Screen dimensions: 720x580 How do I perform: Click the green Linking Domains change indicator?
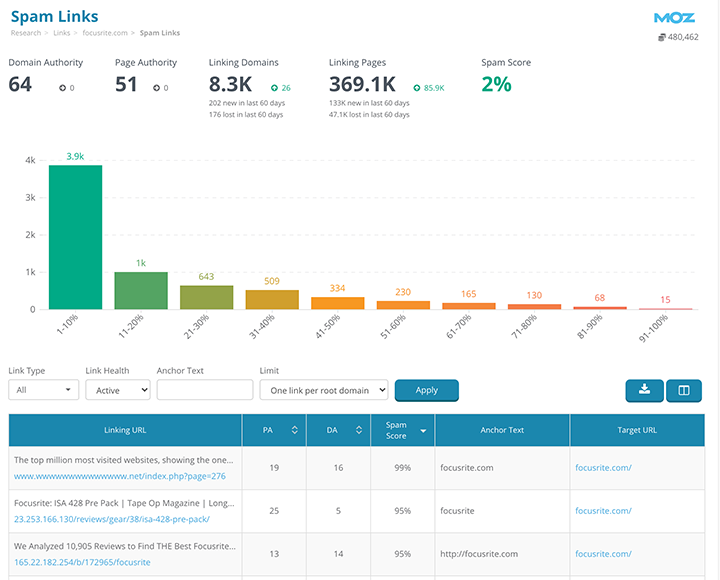280,88
